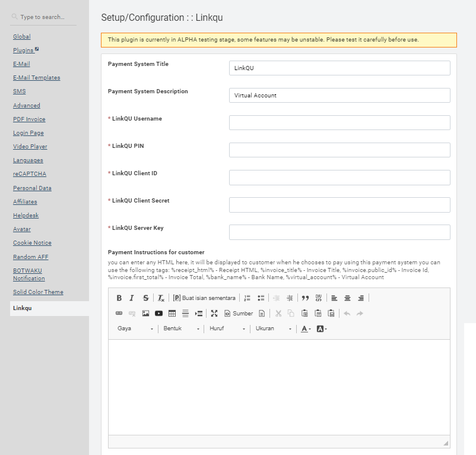
Task: Create DIV container
Action: click(319, 298)
